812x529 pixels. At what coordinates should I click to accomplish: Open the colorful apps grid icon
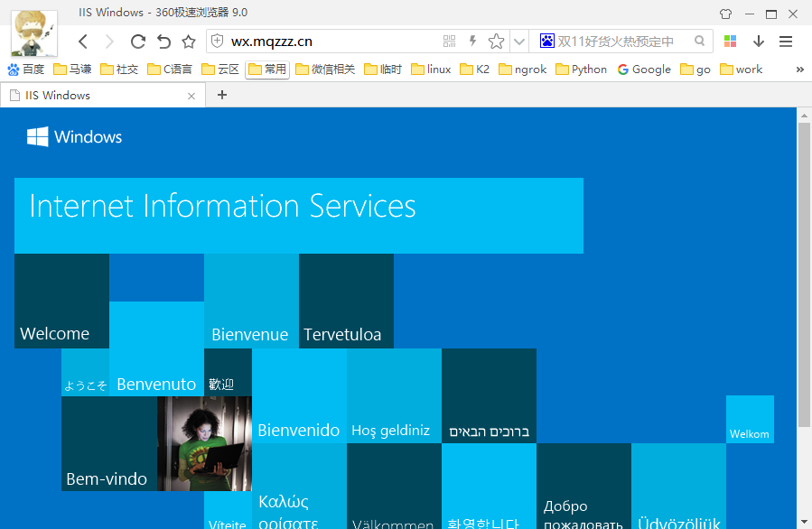click(730, 42)
